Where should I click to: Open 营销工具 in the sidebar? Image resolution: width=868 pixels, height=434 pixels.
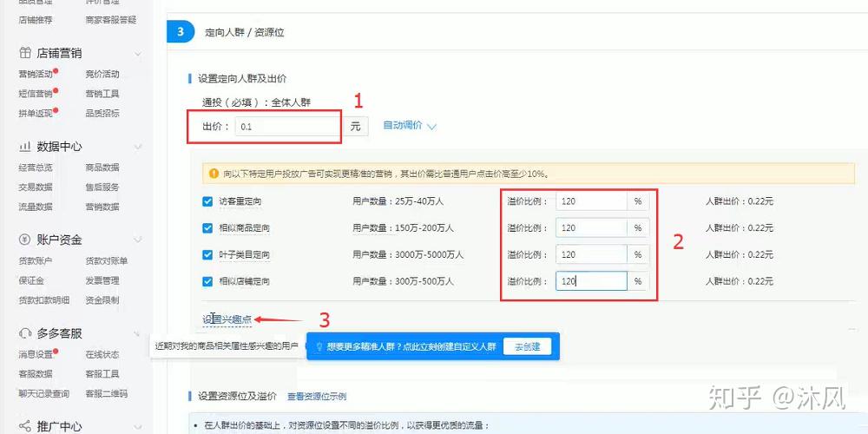click(102, 94)
